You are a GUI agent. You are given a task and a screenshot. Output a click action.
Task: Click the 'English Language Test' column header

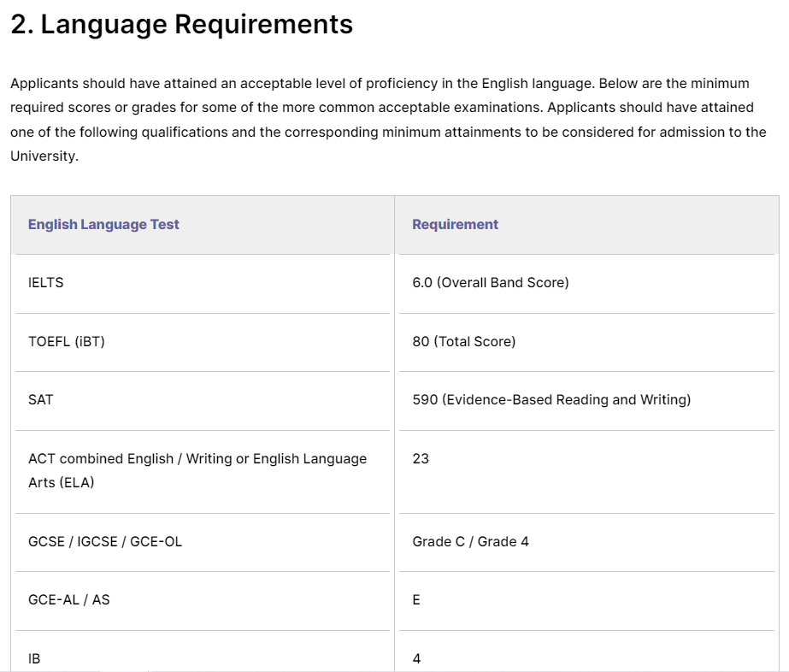[x=103, y=224]
